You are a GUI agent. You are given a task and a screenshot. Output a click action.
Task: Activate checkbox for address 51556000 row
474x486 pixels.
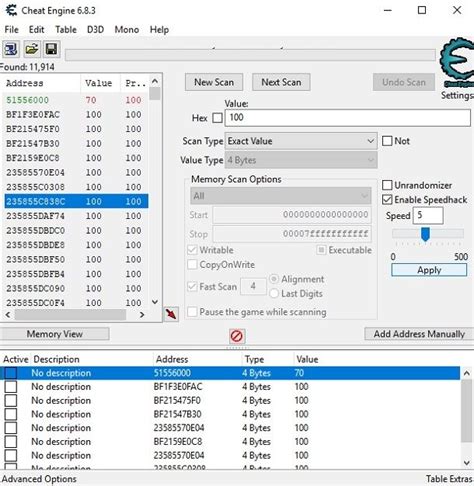pyautogui.click(x=11, y=373)
